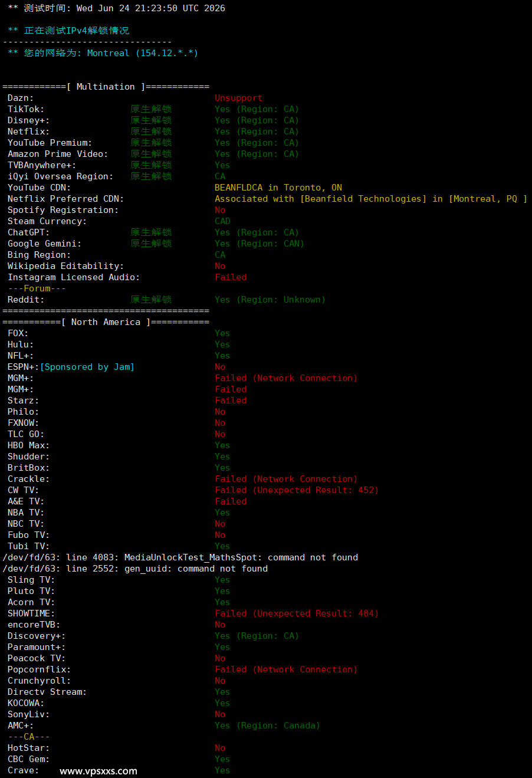Click the "NBC TV:" label
532x778 pixels.
coord(26,524)
